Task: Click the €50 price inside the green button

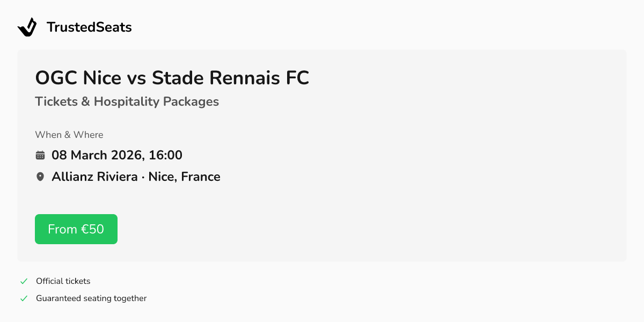Action: coord(92,229)
